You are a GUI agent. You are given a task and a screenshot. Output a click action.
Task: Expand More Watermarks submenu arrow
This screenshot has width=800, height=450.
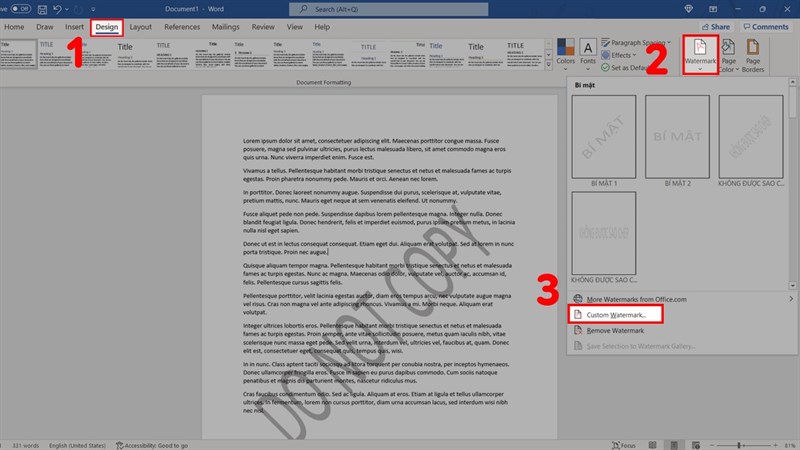(791, 299)
